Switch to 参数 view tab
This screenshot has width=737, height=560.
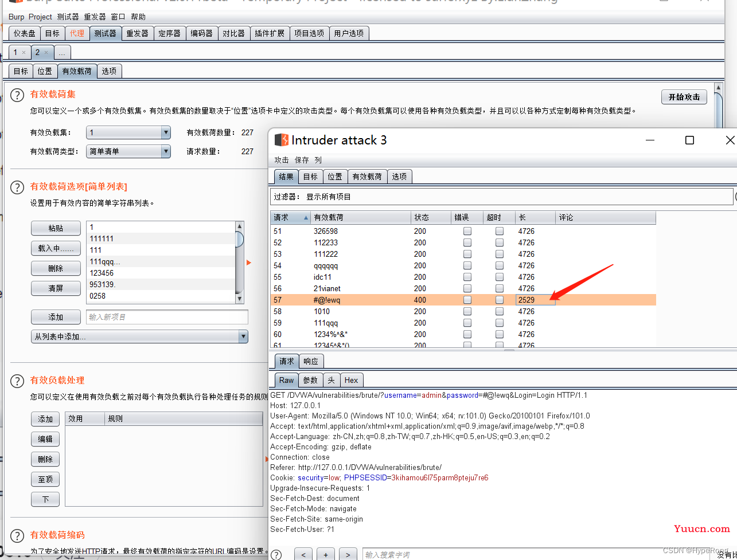[x=310, y=380]
